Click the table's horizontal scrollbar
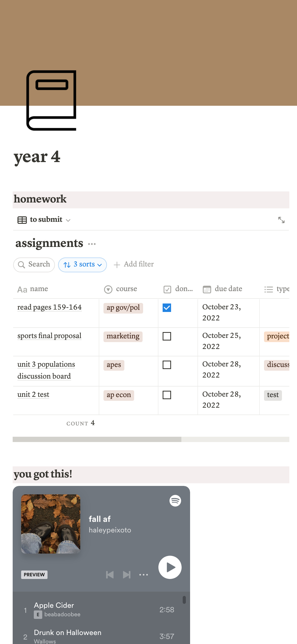Viewport: 297px width, 644px height. pos(97,439)
